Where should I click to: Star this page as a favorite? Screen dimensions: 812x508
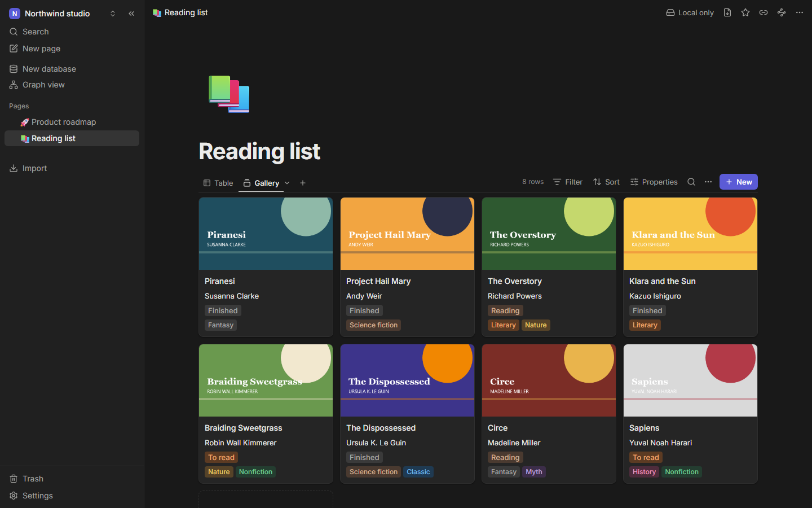(745, 12)
